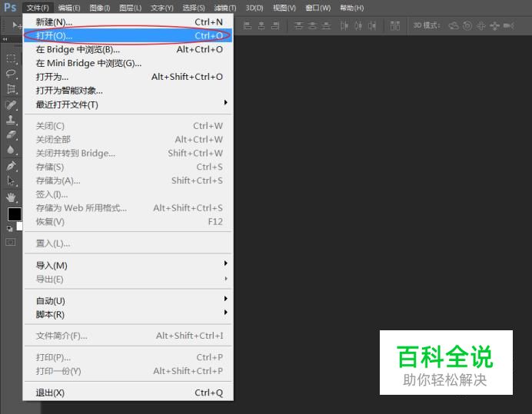The image size is (532, 414).
Task: Click distribute right edges icon
Action: tap(372, 25)
